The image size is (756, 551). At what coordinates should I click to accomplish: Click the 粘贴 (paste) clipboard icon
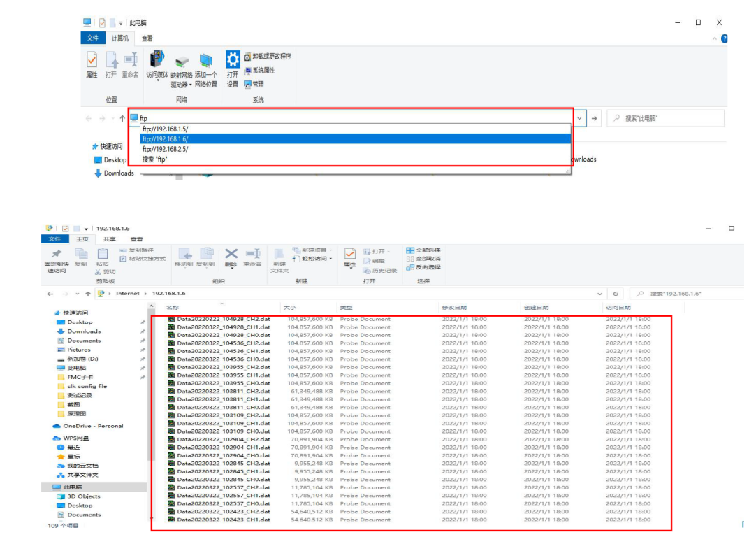pyautogui.click(x=103, y=254)
